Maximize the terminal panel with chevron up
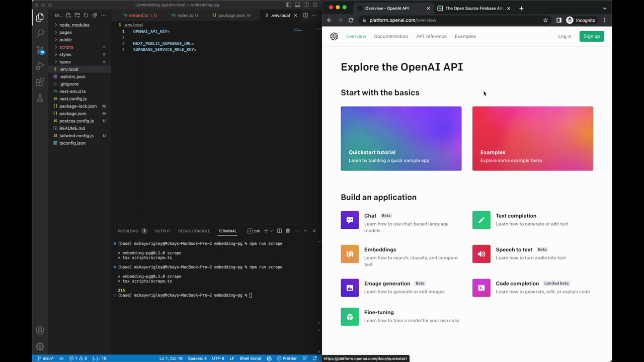 [x=305, y=231]
